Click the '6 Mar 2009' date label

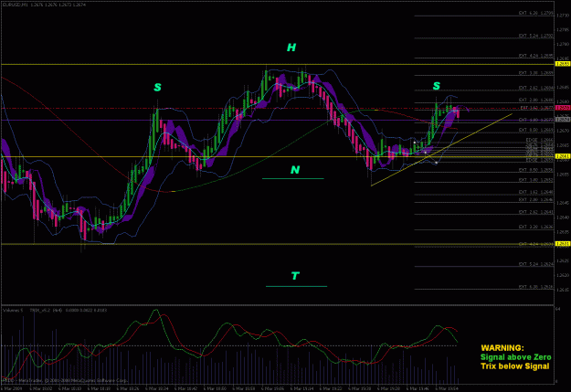[x=13, y=388]
